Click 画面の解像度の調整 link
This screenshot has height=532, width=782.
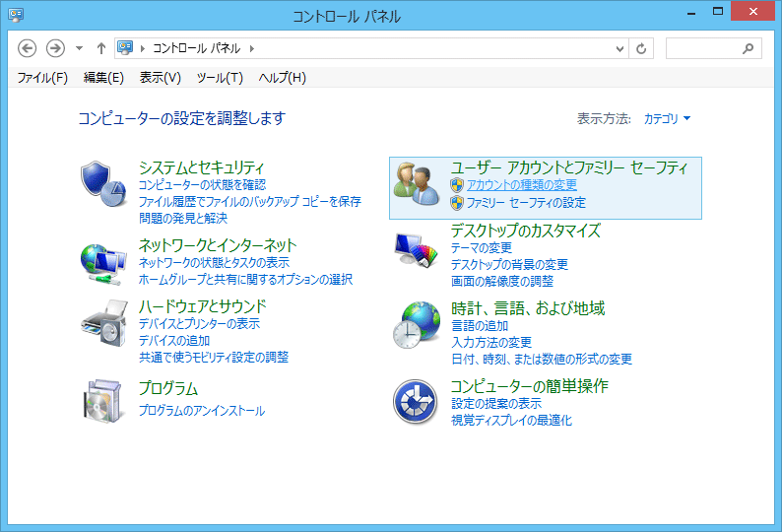[502, 282]
